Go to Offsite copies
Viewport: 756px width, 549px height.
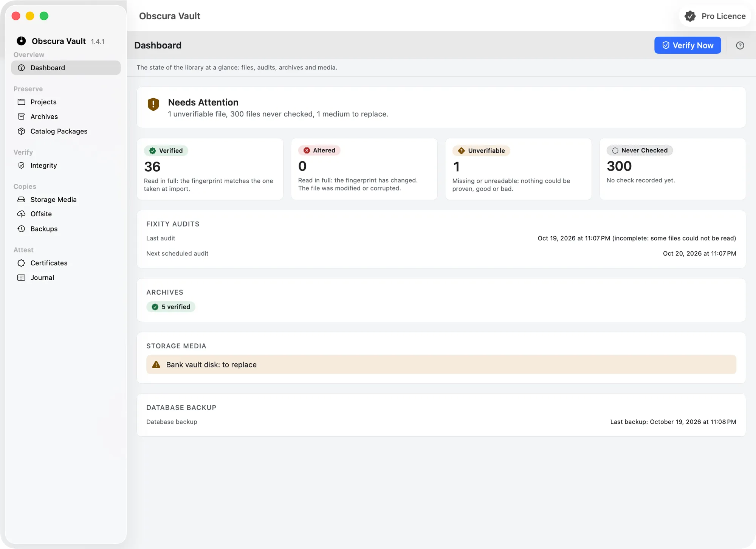[66, 214]
